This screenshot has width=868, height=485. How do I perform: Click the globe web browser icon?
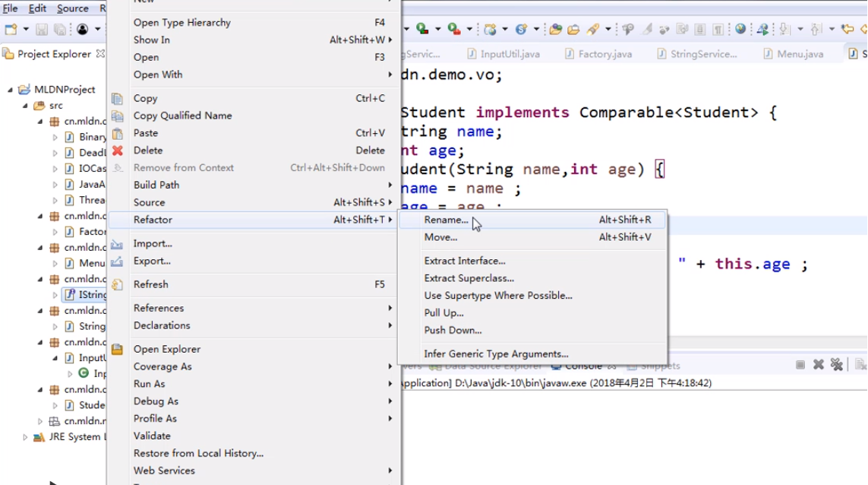[x=740, y=29]
